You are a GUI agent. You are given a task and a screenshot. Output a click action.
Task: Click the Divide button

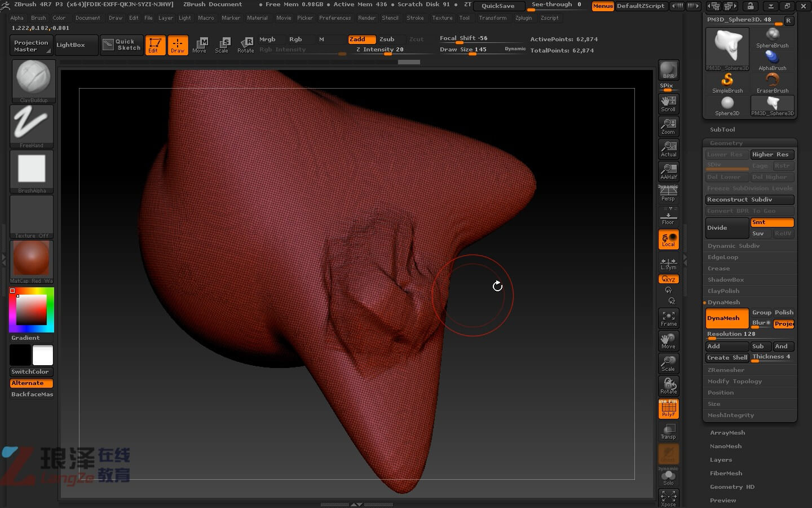727,228
